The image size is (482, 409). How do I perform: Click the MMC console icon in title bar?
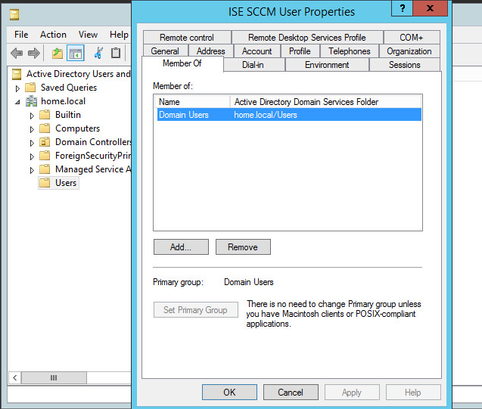[14, 15]
